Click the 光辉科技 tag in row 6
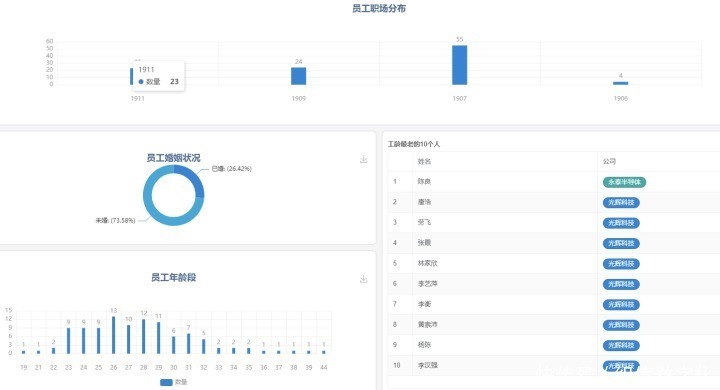The height and width of the screenshot is (390, 720). coord(621,284)
